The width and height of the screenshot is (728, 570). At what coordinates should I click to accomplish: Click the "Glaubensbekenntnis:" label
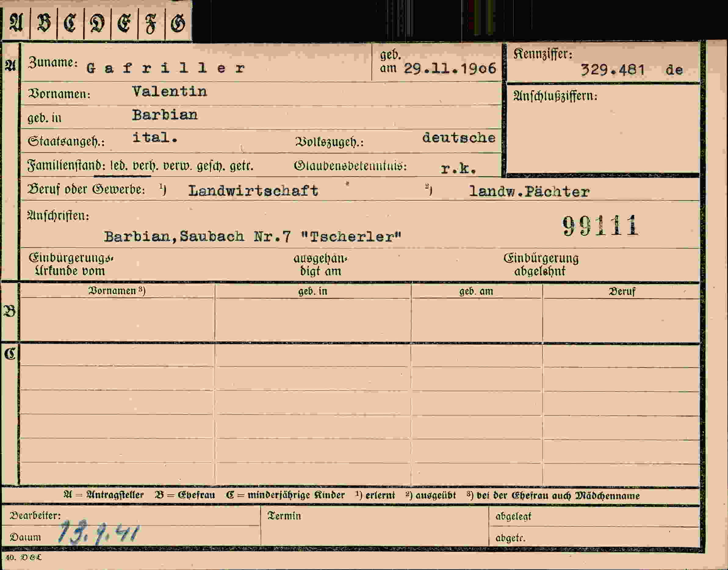point(350,165)
